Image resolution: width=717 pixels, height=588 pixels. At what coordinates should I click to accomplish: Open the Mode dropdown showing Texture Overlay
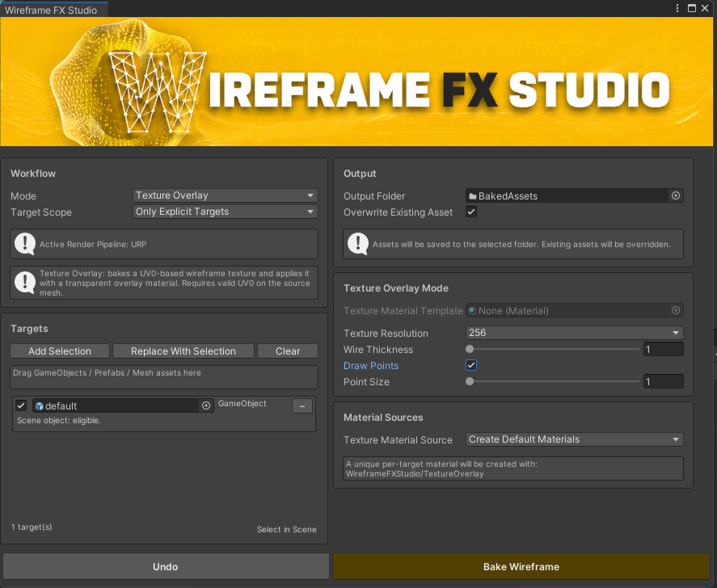225,195
